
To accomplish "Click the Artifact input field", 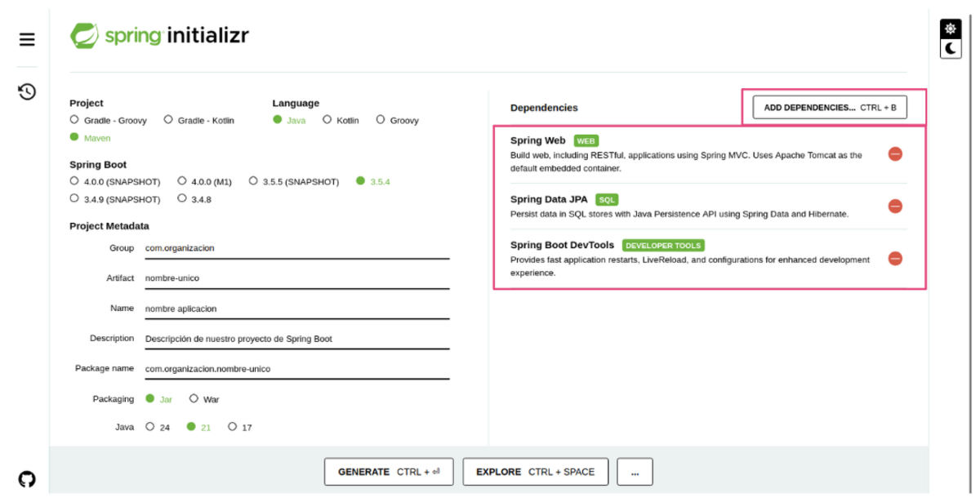I will click(296, 278).
